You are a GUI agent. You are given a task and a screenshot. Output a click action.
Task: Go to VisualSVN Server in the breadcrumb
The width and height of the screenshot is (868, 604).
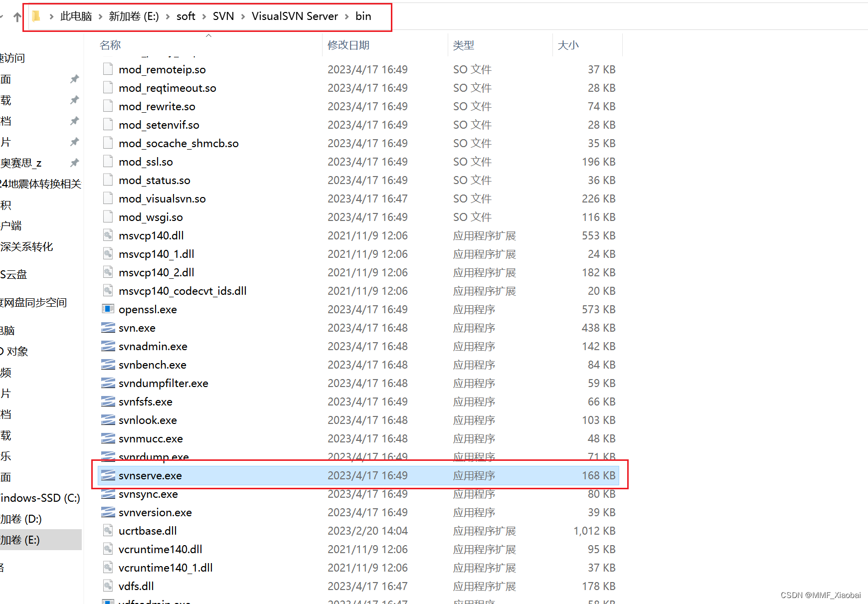click(295, 16)
